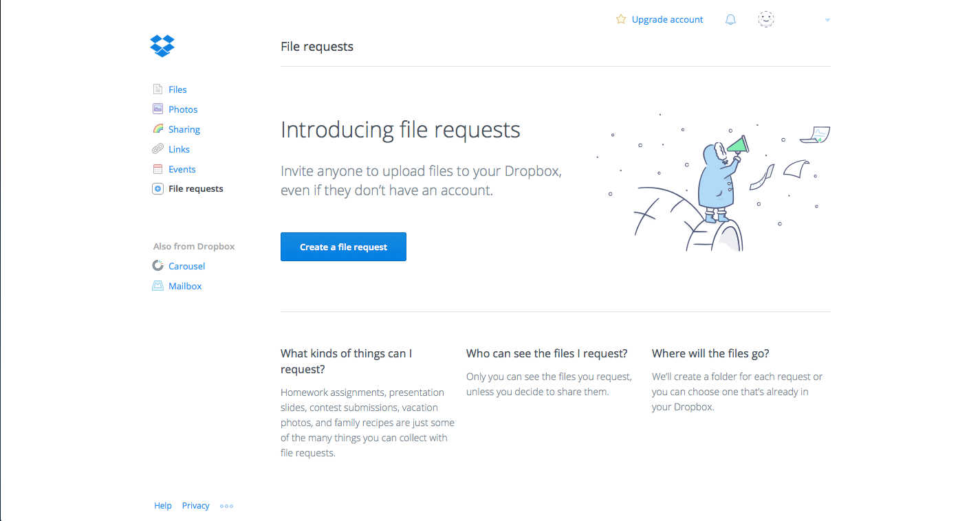Click 'We'll create a folder for each request' paragraph

(x=737, y=392)
